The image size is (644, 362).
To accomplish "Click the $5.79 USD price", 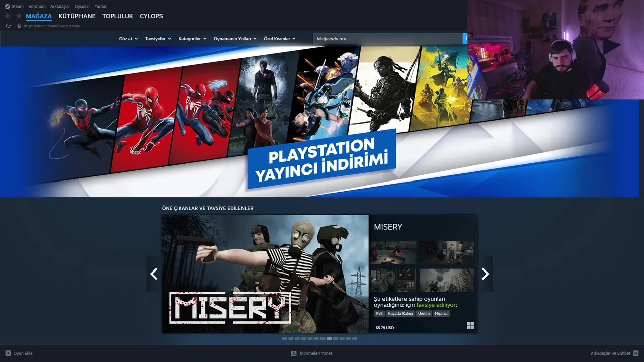I will (385, 328).
